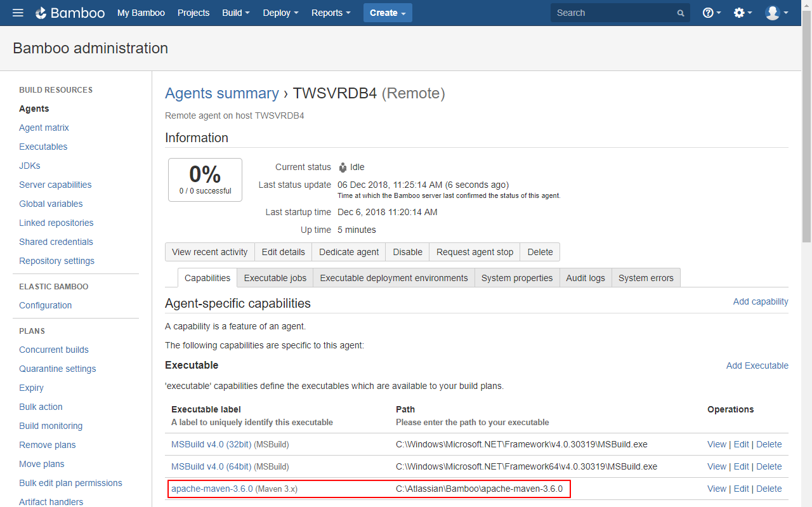Click the Bamboo logo

pyautogui.click(x=70, y=13)
